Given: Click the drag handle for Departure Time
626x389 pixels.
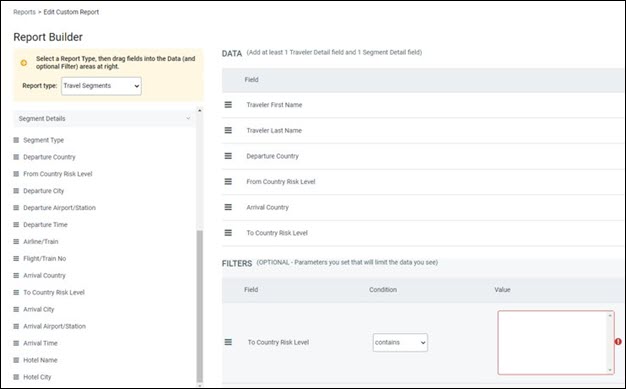Looking at the screenshot, I should point(16,224).
